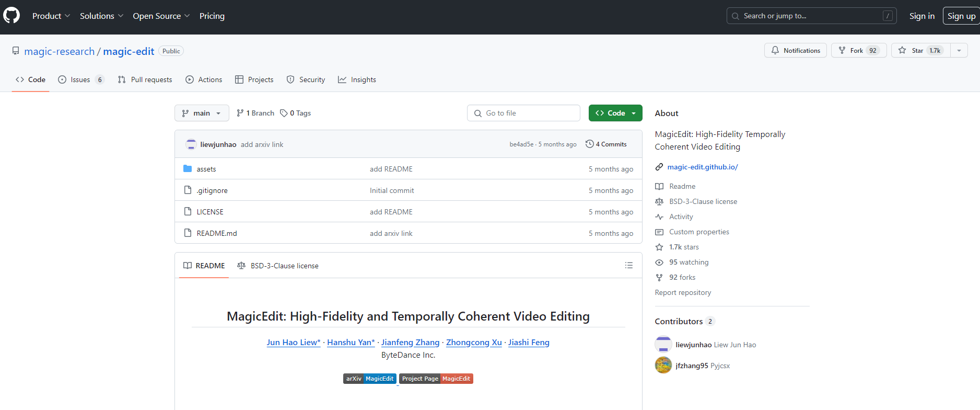The image size is (980, 410).
Task: Open the latest commit message 'add arxiv link'
Action: coord(262,144)
